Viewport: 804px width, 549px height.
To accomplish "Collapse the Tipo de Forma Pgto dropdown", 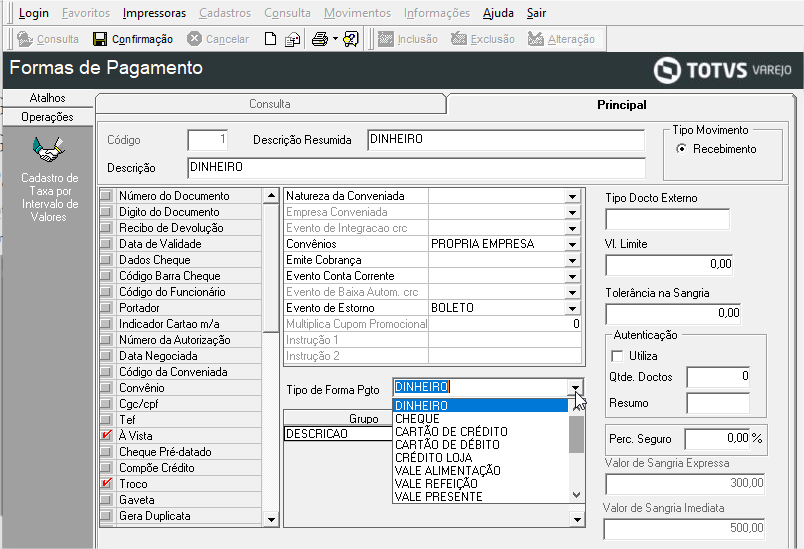I will (x=575, y=387).
